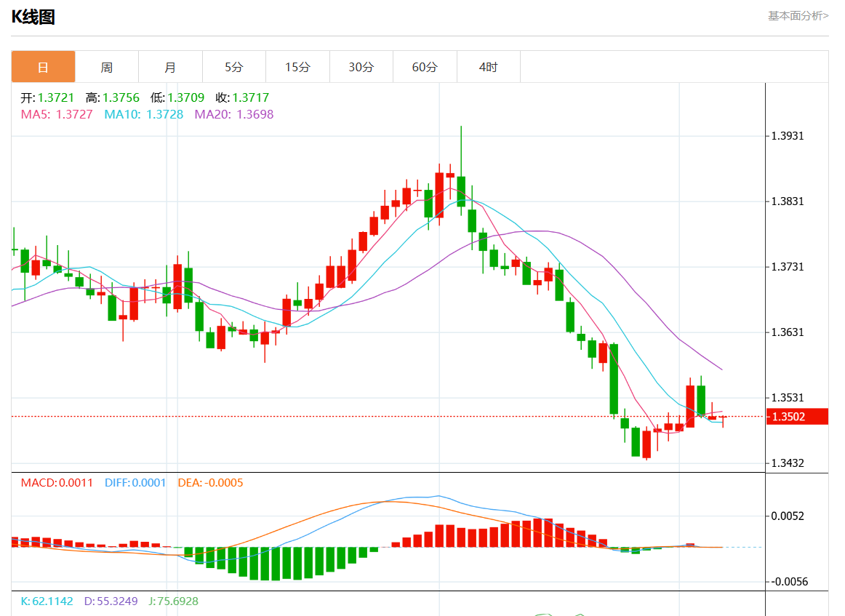The image size is (845, 616).
Task: Click the MA10 indicator label
Action: [144, 114]
